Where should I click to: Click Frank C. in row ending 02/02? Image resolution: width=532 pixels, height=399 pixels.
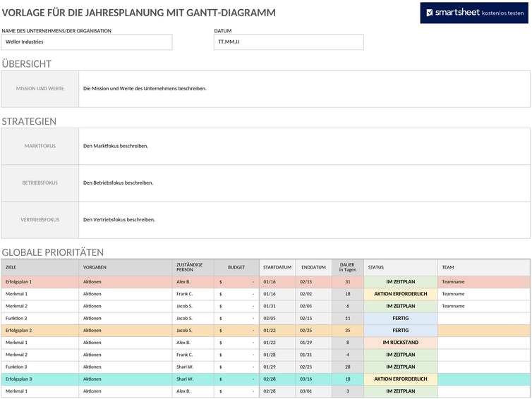point(185,294)
